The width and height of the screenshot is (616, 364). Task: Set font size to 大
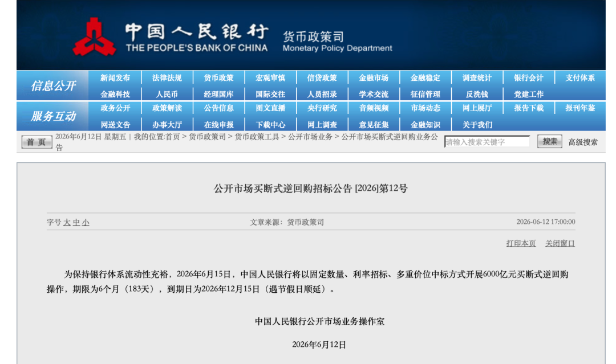click(67, 222)
